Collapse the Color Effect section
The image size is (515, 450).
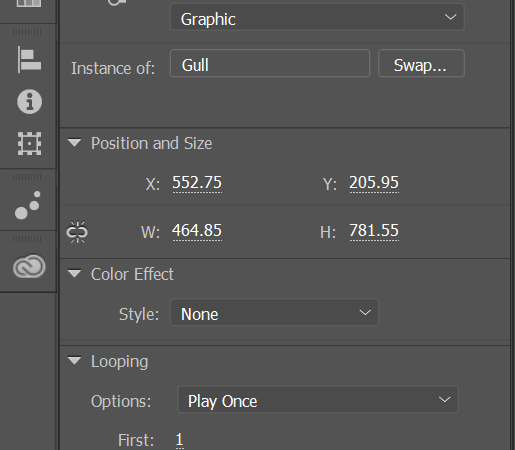(x=74, y=274)
